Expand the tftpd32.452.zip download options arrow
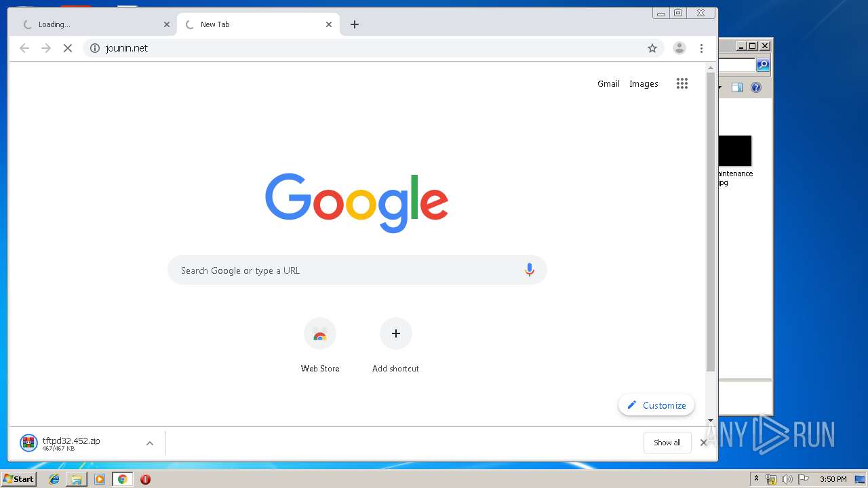Viewport: 868px width, 488px height. click(150, 443)
